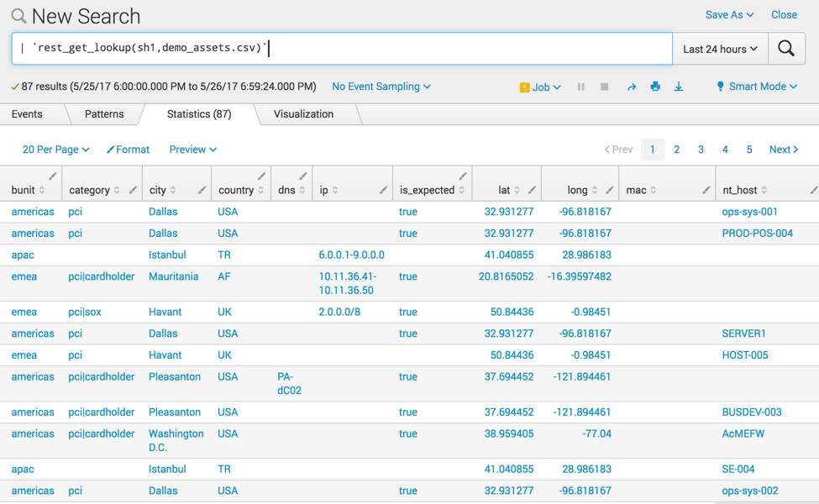Click the pci|sox category cell
The image size is (819, 504).
pos(85,312)
